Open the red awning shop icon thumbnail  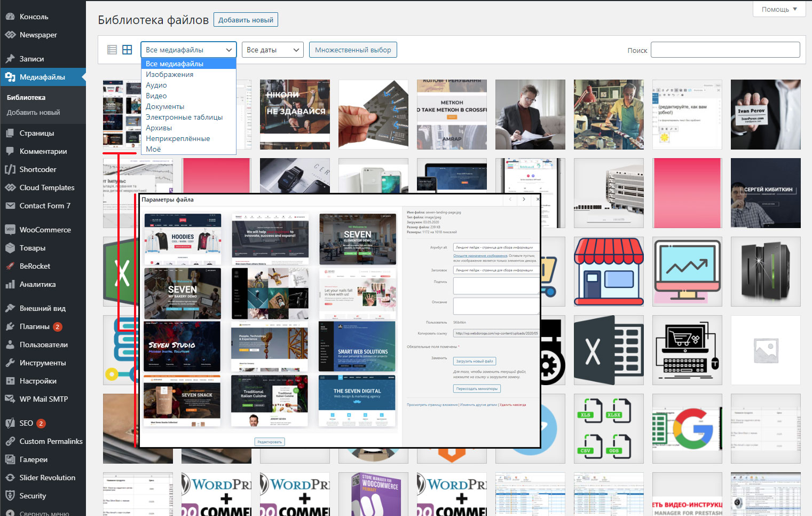coord(609,271)
